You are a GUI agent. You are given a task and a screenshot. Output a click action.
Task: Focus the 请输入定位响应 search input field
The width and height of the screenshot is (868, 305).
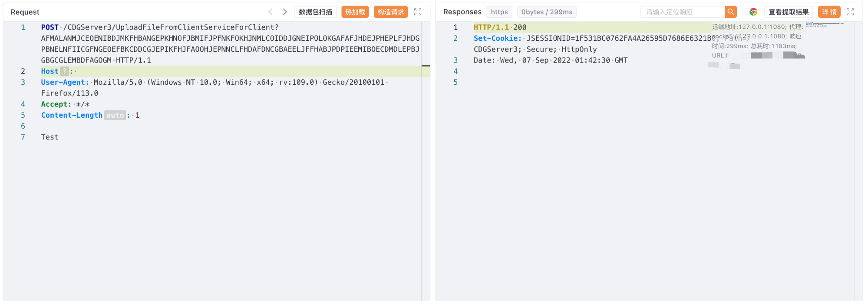[x=683, y=12]
